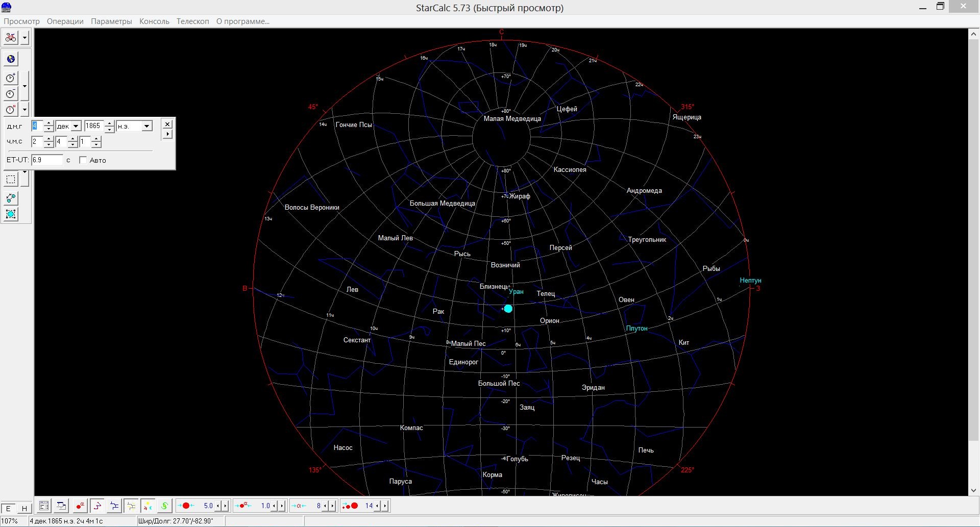Toggle the coordinate grid button
980x527 pixels.
(x=131, y=506)
